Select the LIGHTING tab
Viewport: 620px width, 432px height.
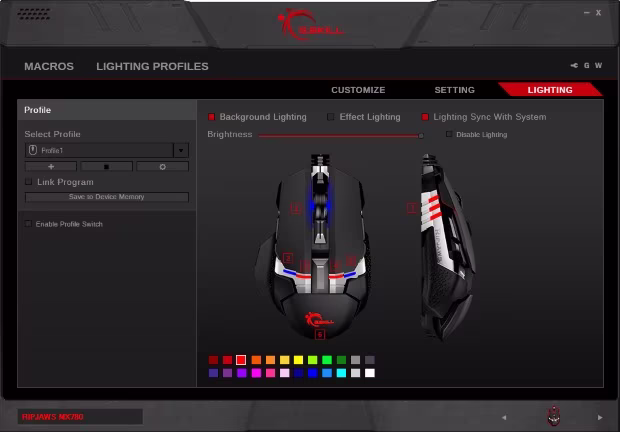pos(550,90)
